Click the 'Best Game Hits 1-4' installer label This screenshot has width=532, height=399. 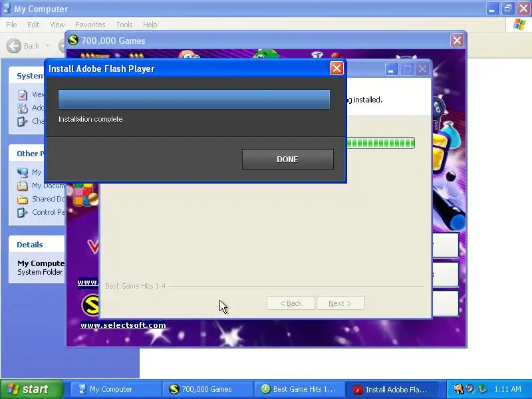coord(136,286)
